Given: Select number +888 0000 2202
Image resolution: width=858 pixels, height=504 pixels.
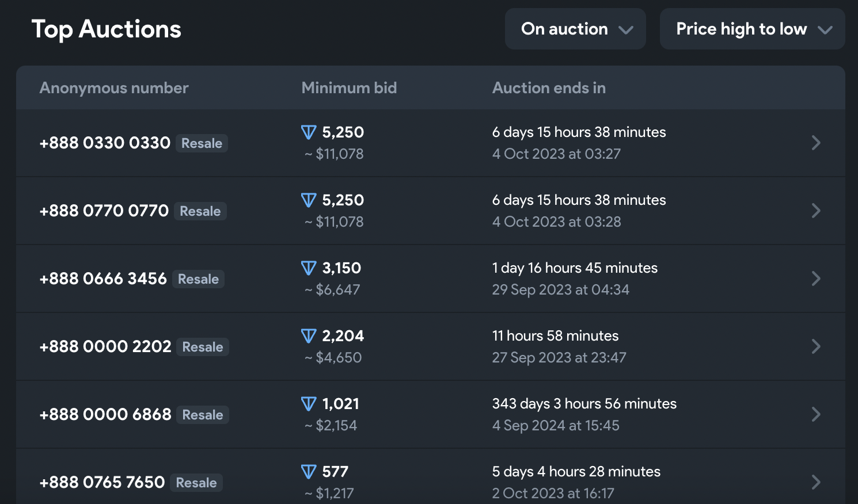Looking at the screenshot, I should point(105,346).
